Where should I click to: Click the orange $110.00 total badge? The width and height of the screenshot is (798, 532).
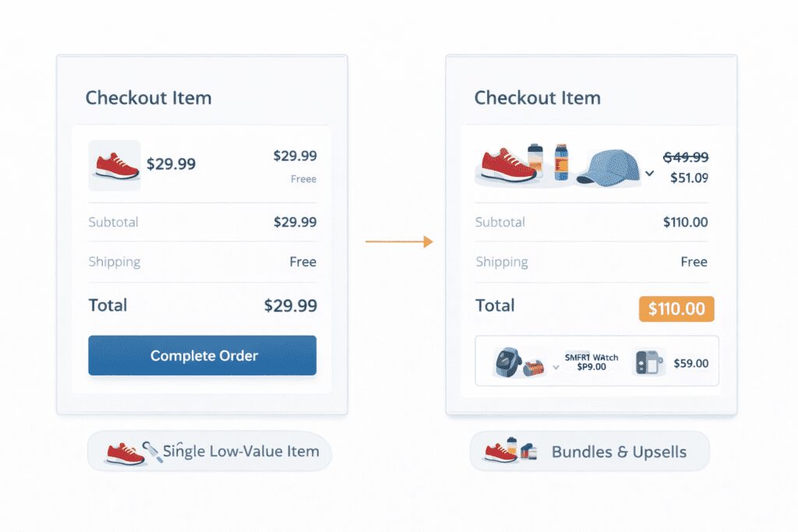coord(676,308)
